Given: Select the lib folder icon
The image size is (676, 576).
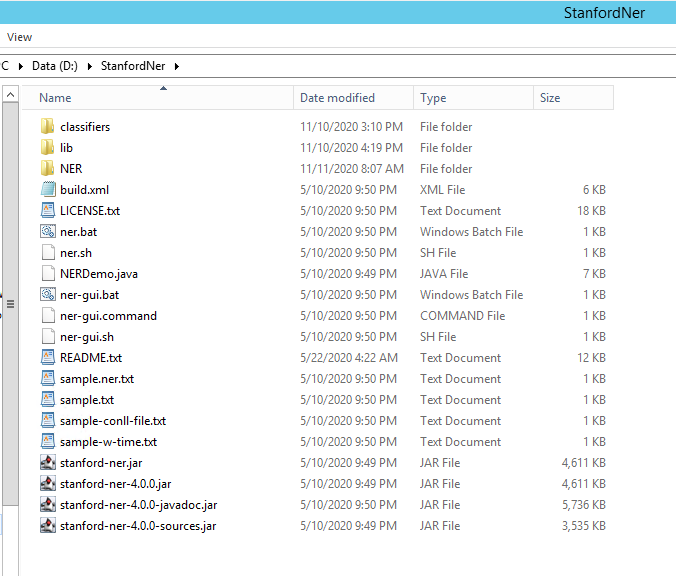Looking at the screenshot, I should point(47,148).
